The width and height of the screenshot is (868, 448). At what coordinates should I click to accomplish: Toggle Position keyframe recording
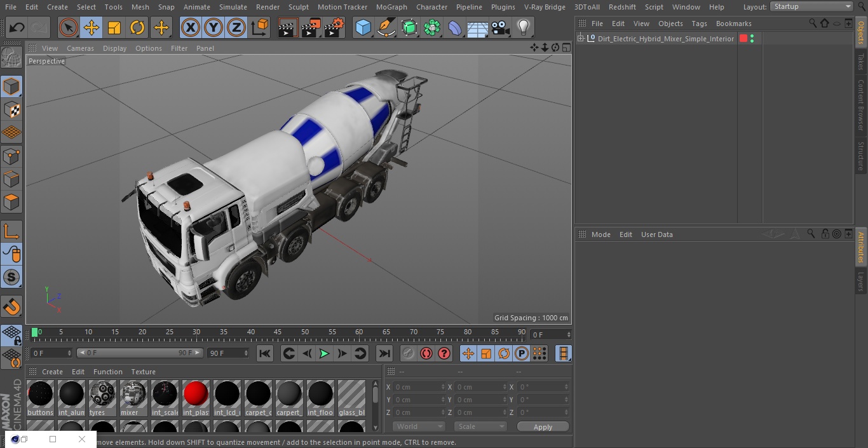[468, 353]
